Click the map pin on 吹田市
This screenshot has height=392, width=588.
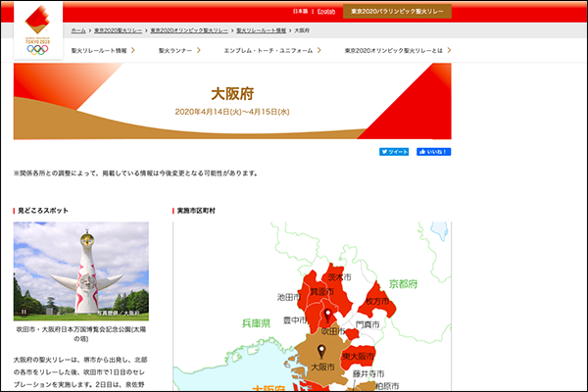tap(328, 316)
